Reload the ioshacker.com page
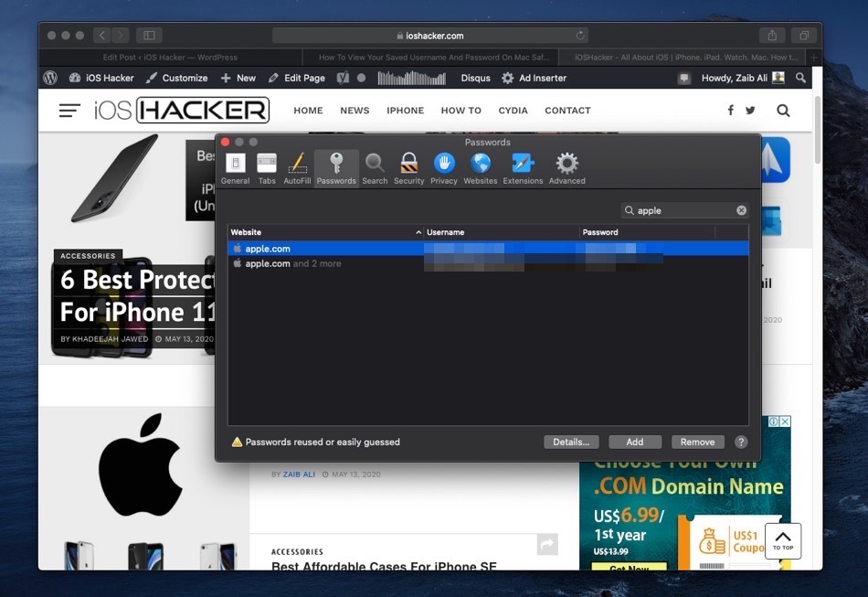 (x=579, y=36)
